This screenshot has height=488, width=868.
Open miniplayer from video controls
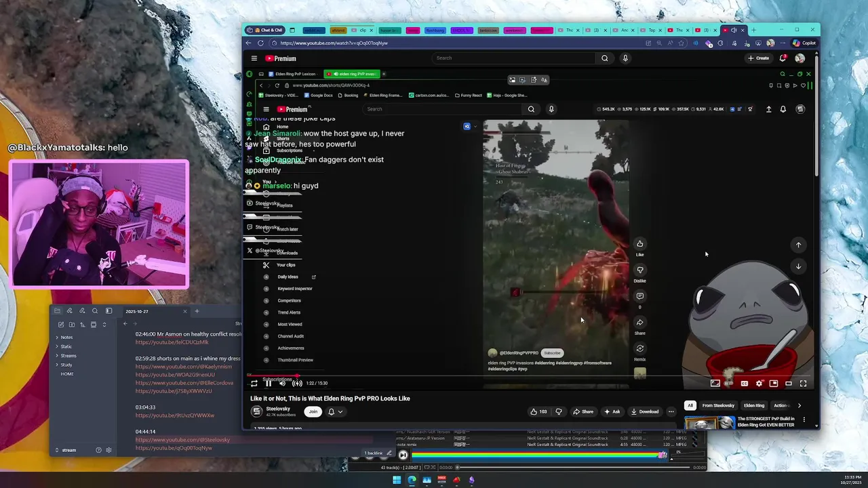(x=774, y=384)
